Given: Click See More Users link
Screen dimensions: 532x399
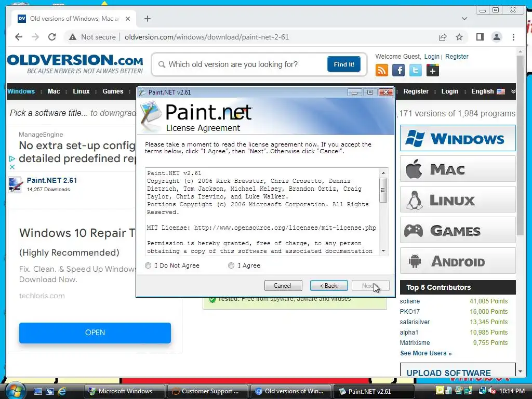Looking at the screenshot, I should [426, 353].
